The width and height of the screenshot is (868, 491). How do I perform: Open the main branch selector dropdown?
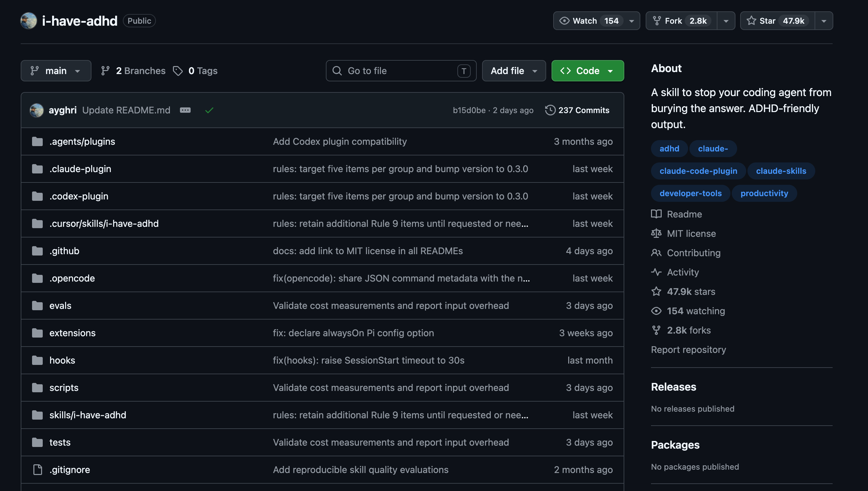56,71
